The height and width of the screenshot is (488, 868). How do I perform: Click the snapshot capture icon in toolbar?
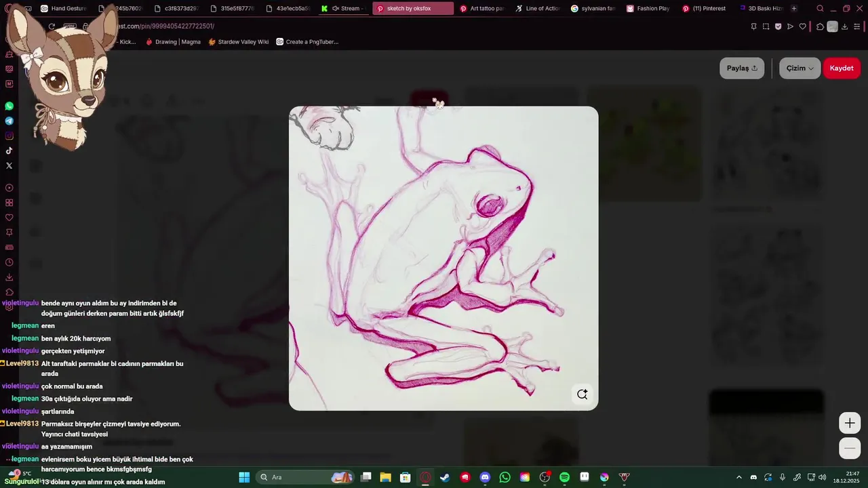766,26
